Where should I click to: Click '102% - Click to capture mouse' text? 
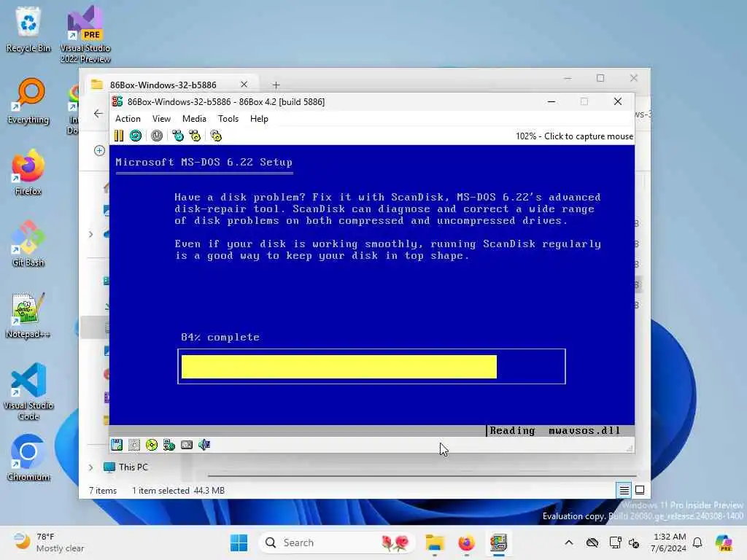point(574,136)
